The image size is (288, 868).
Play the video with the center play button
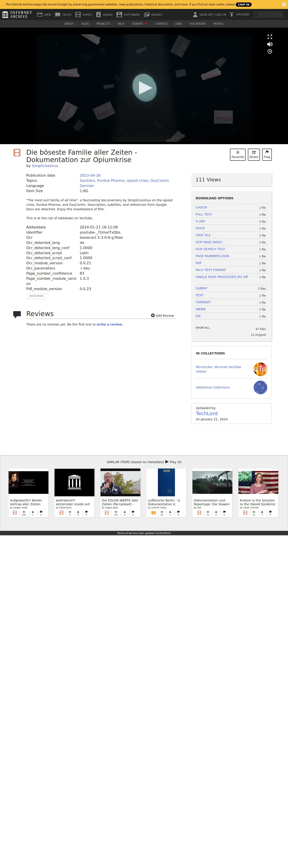[x=144, y=88]
